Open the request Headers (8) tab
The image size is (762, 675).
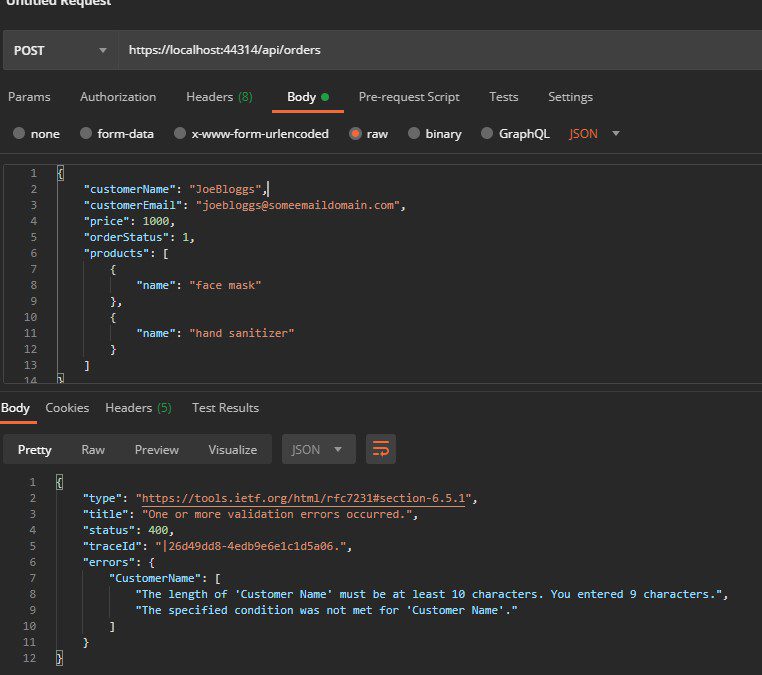[x=219, y=97]
